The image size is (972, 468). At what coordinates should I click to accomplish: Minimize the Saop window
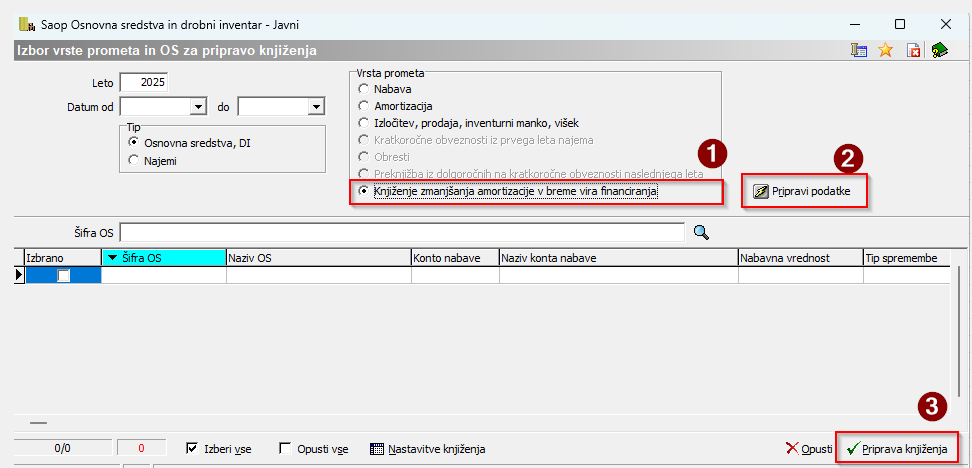coord(854,24)
